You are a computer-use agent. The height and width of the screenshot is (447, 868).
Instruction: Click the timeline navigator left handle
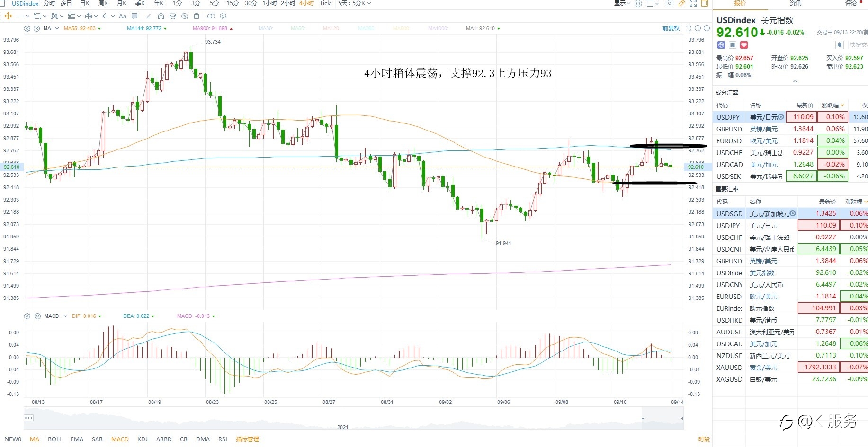pos(643,418)
